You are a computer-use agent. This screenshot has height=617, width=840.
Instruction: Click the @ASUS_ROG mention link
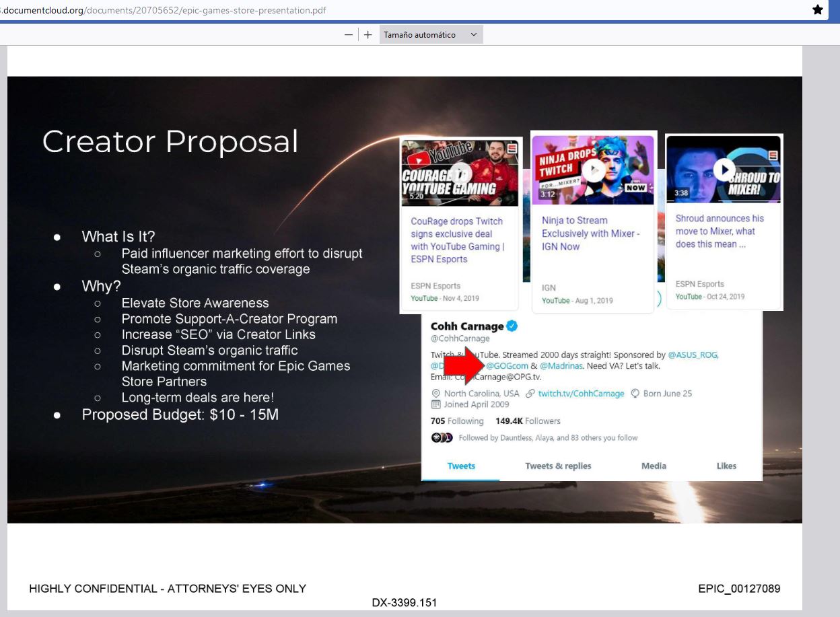coord(693,355)
